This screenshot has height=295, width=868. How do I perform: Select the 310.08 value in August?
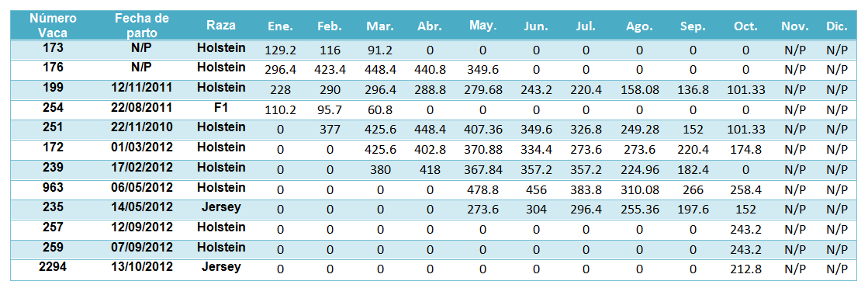pos(639,190)
